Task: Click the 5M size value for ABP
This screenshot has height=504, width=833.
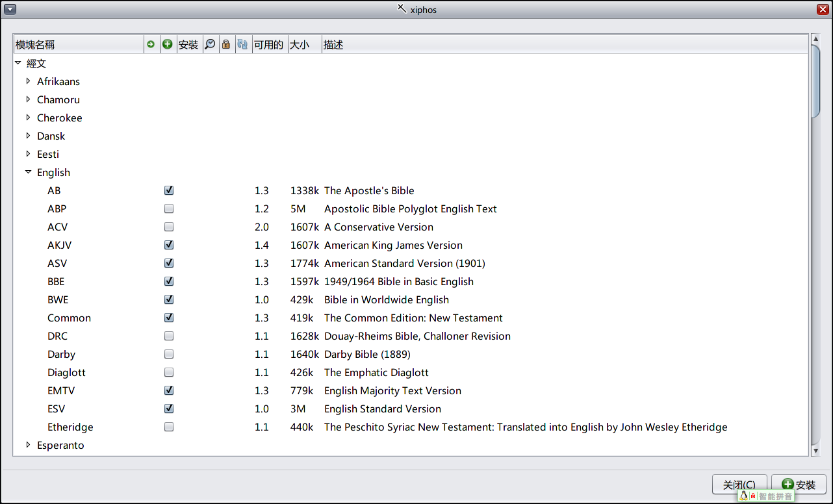Action: click(298, 208)
